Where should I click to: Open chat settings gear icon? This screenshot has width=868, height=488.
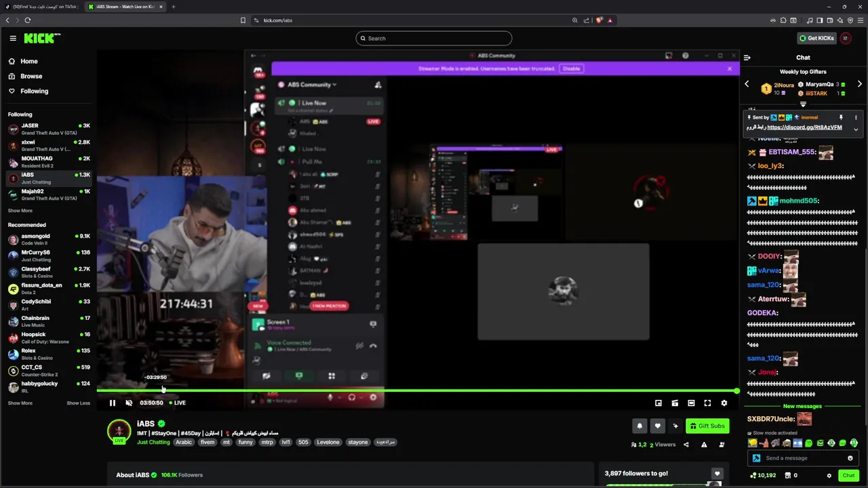pyautogui.click(x=829, y=476)
